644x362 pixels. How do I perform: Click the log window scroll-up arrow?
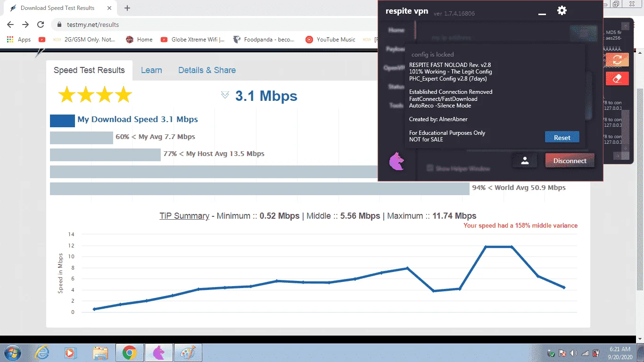[626, 26]
